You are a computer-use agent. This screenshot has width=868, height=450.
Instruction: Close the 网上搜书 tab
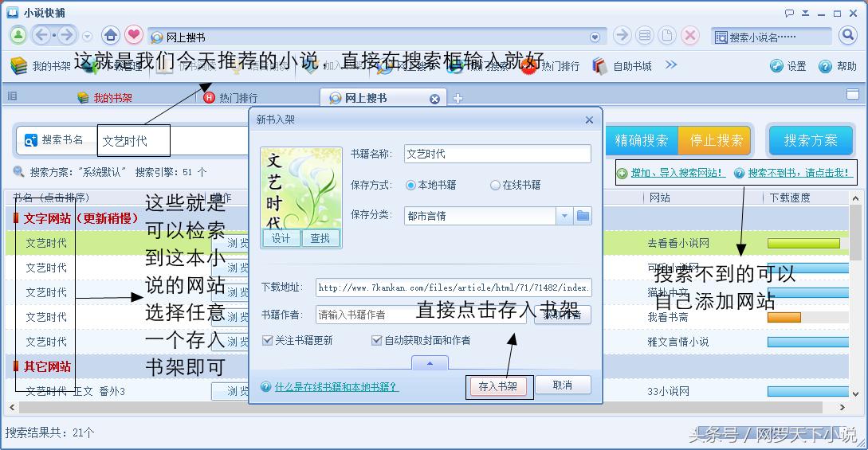point(434,99)
